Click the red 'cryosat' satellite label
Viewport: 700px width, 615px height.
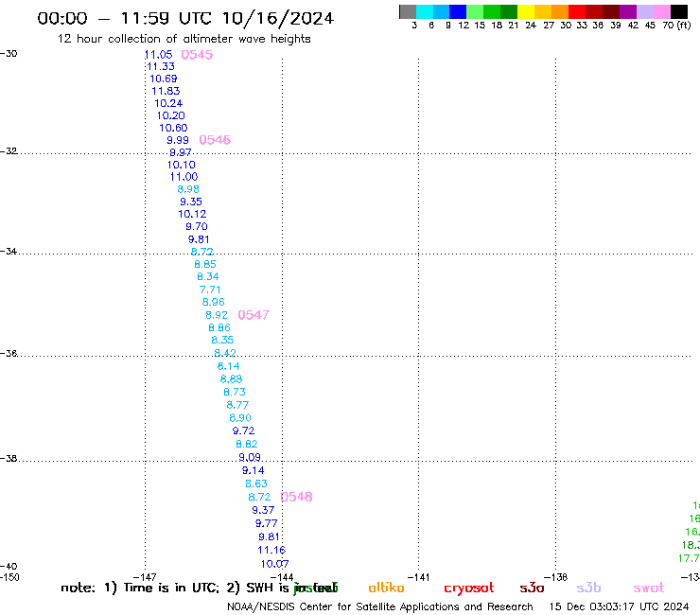tap(469, 588)
